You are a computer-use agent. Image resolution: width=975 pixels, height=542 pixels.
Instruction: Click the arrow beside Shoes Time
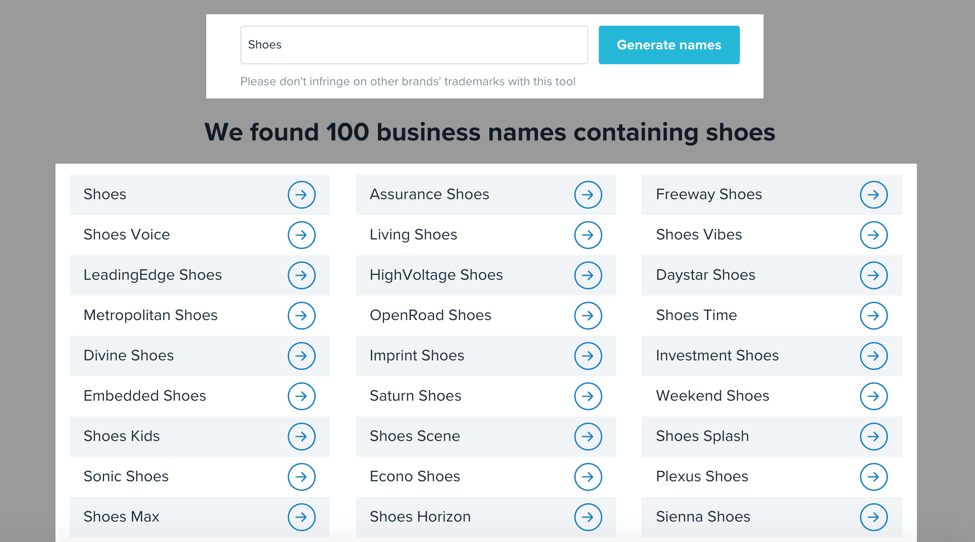point(874,316)
